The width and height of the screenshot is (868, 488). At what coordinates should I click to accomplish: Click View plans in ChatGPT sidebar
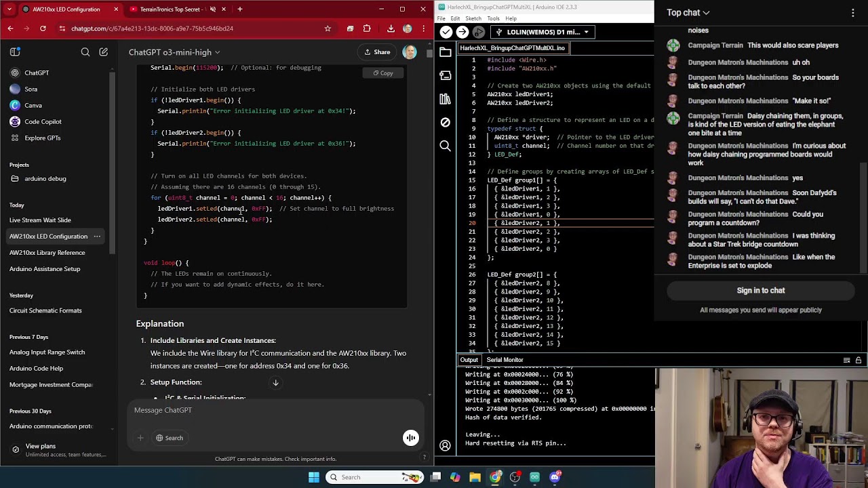pyautogui.click(x=58, y=449)
